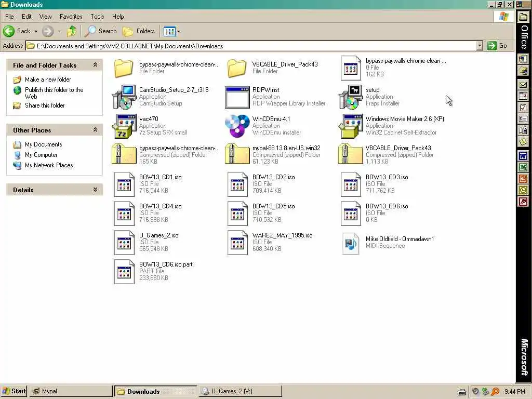Select the U_Games_2.iso file icon
The width and height of the screenshot is (532, 399).
(124, 243)
